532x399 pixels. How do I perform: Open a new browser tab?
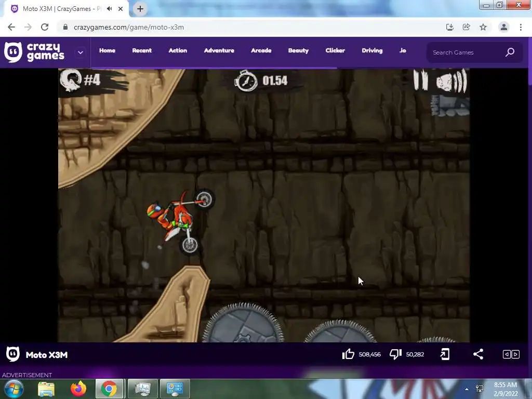click(140, 9)
